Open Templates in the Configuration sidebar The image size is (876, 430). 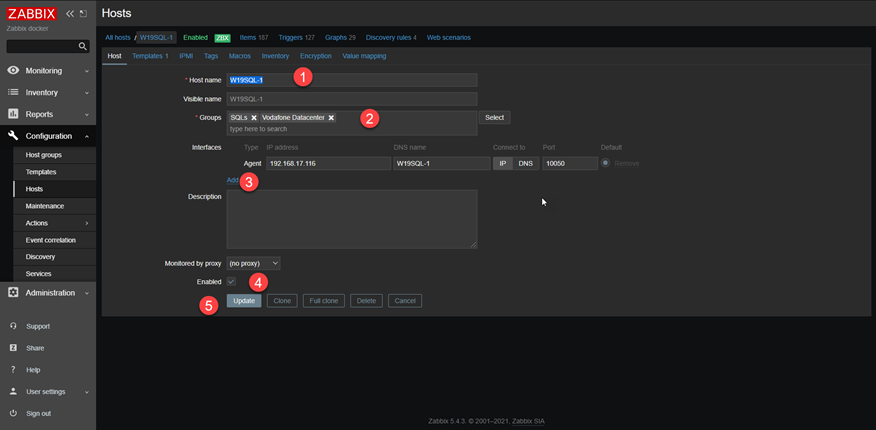41,172
